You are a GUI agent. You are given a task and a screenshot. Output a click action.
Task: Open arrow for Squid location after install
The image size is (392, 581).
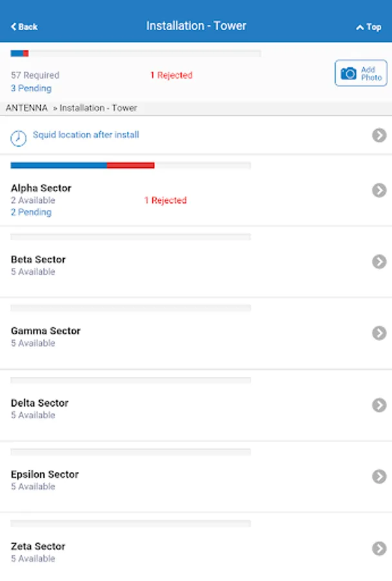click(x=379, y=135)
